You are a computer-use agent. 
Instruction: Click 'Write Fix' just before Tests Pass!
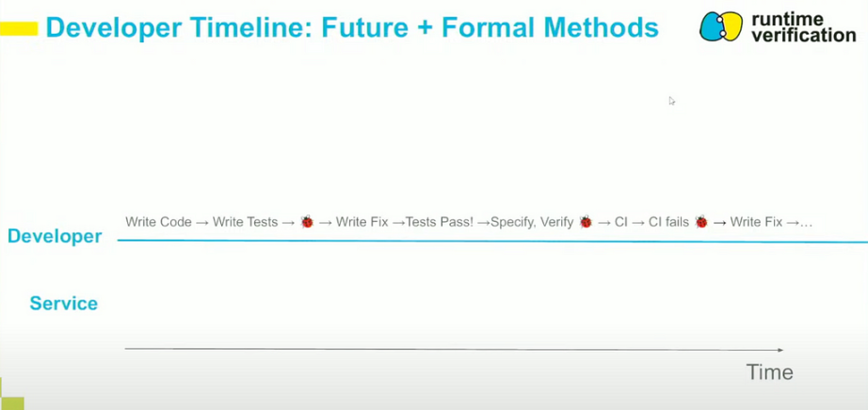click(x=362, y=223)
